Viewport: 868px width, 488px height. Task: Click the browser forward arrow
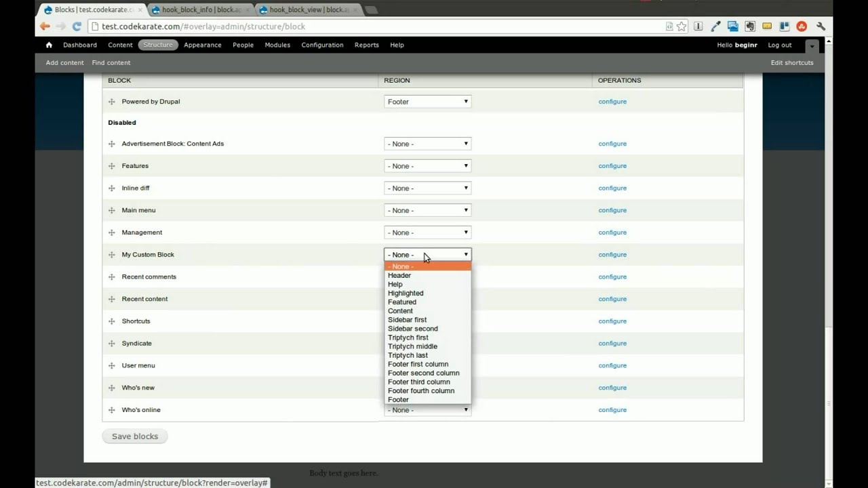tap(61, 26)
